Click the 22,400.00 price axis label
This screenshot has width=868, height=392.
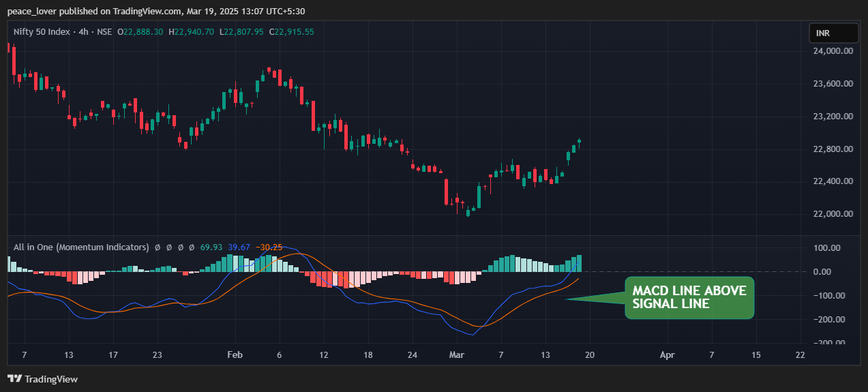point(833,181)
